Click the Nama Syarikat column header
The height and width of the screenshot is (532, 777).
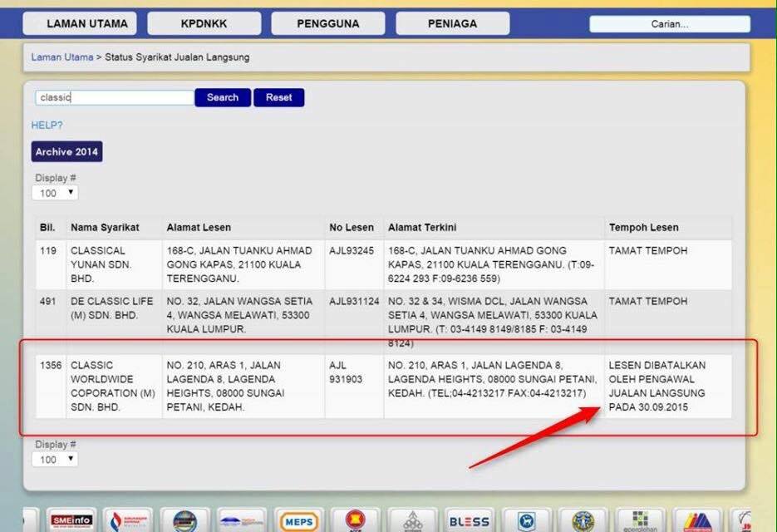[105, 228]
